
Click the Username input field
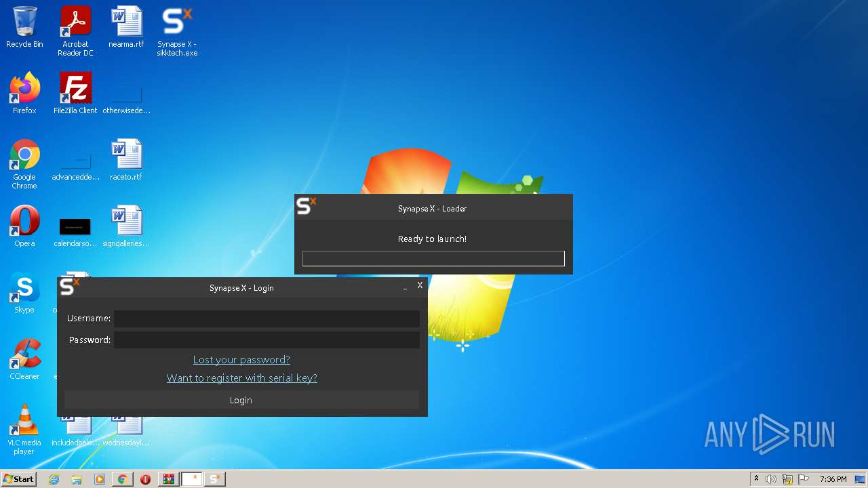[267, 319]
